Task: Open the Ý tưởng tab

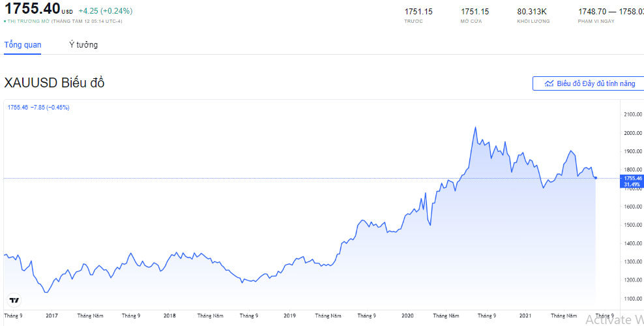Action: click(x=83, y=45)
